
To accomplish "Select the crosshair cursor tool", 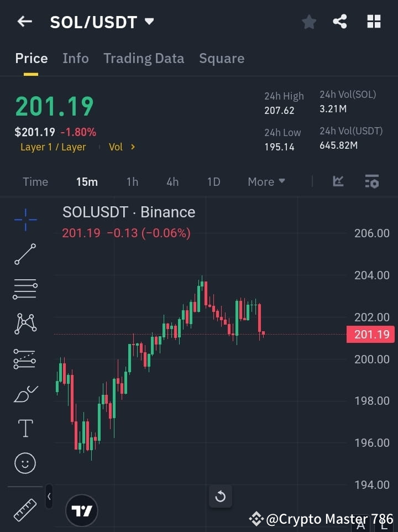I will (25, 220).
